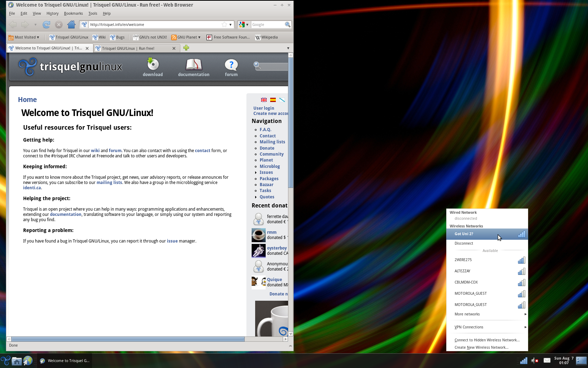The height and width of the screenshot is (368, 588).
Task: Open the back/forward history dropdown arrow
Action: click(x=35, y=25)
